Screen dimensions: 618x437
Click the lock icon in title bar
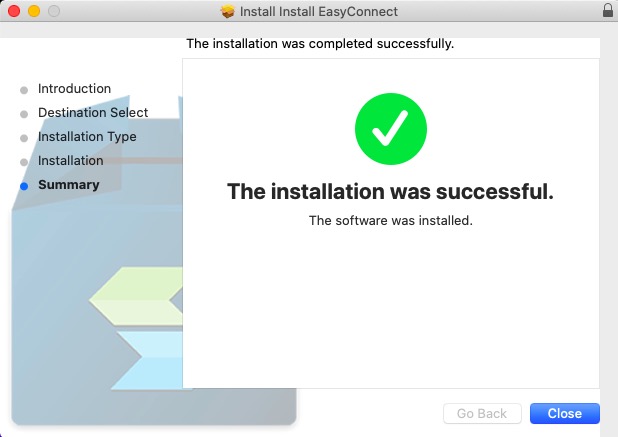point(608,10)
